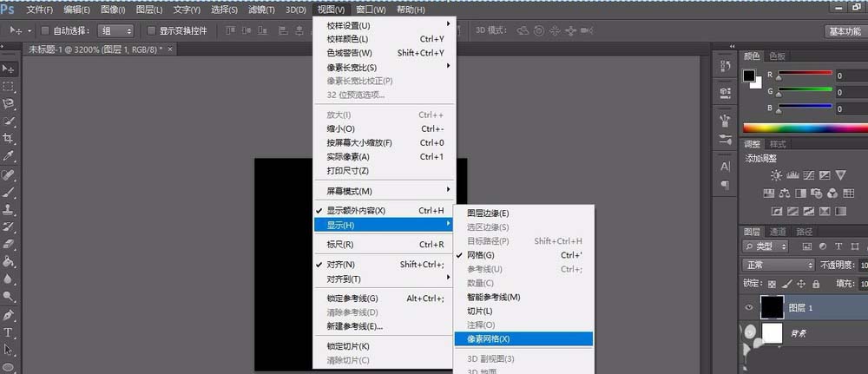Toggle lock transparent pixels
The width and height of the screenshot is (868, 374).
click(772, 284)
